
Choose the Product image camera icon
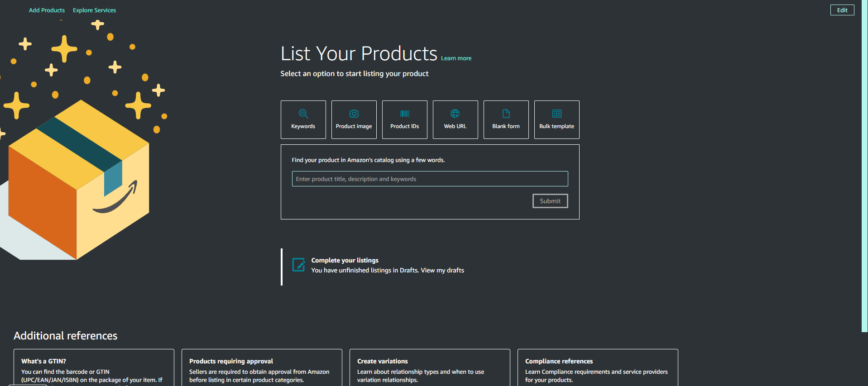[354, 114]
